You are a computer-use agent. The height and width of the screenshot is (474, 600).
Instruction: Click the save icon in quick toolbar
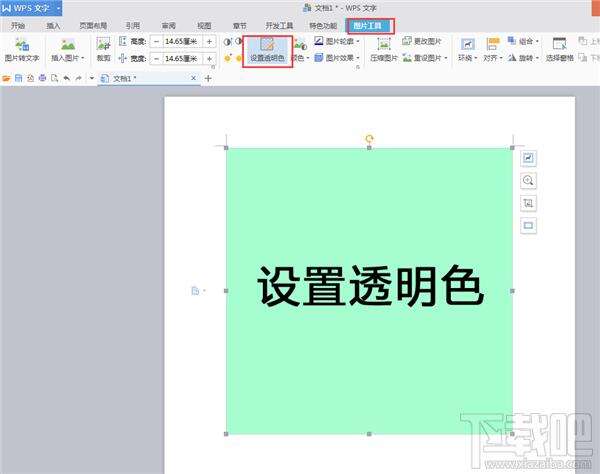[18, 78]
